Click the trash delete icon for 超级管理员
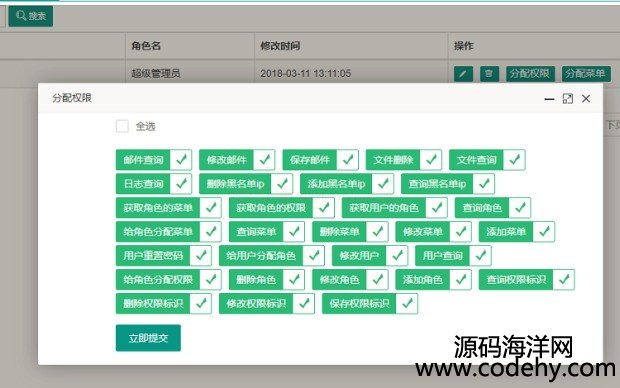This screenshot has height=388, width=620. (489, 74)
